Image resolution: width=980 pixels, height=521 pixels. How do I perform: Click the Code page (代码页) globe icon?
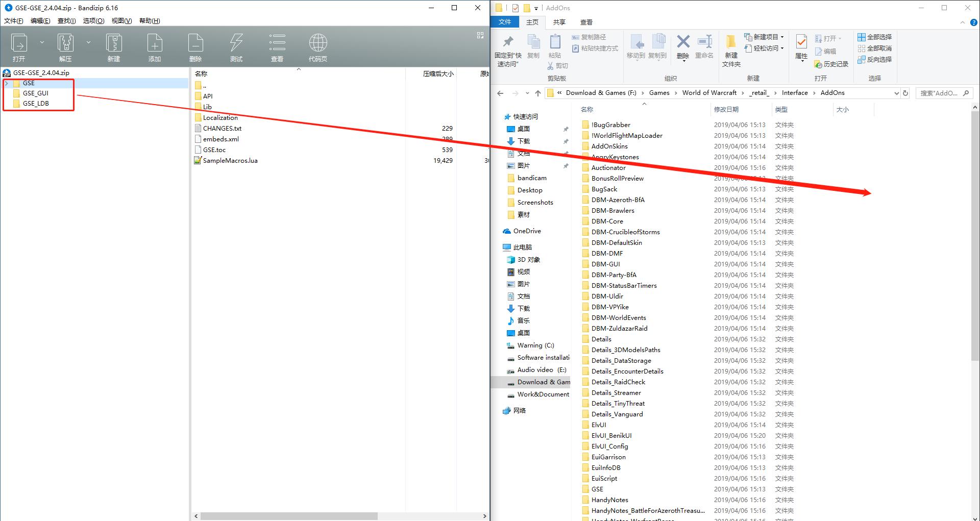[x=317, y=43]
